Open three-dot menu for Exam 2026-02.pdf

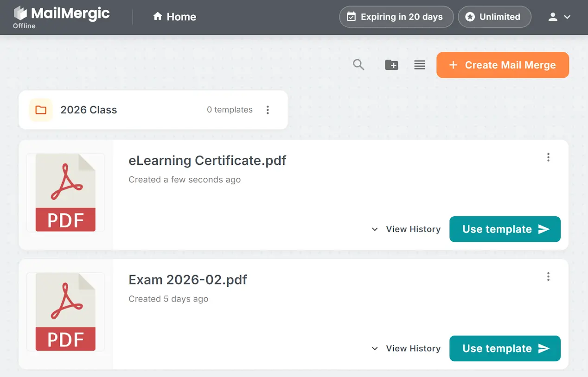pos(548,276)
